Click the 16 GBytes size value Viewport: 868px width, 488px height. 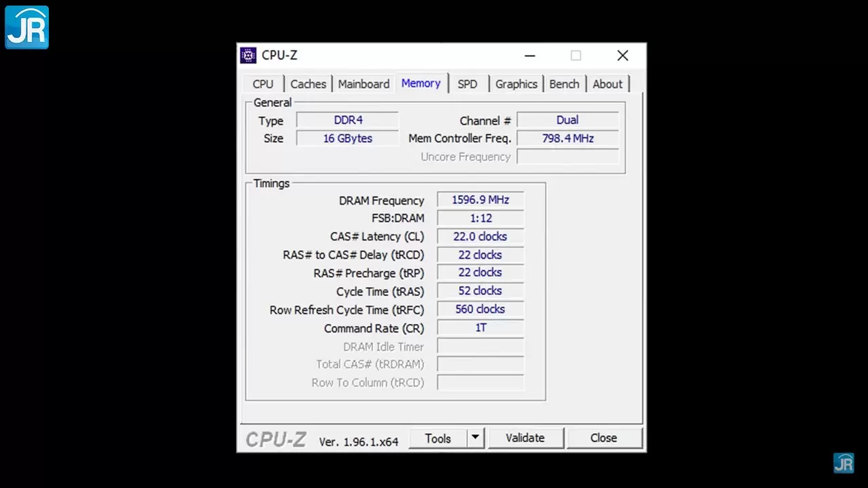[x=348, y=138]
